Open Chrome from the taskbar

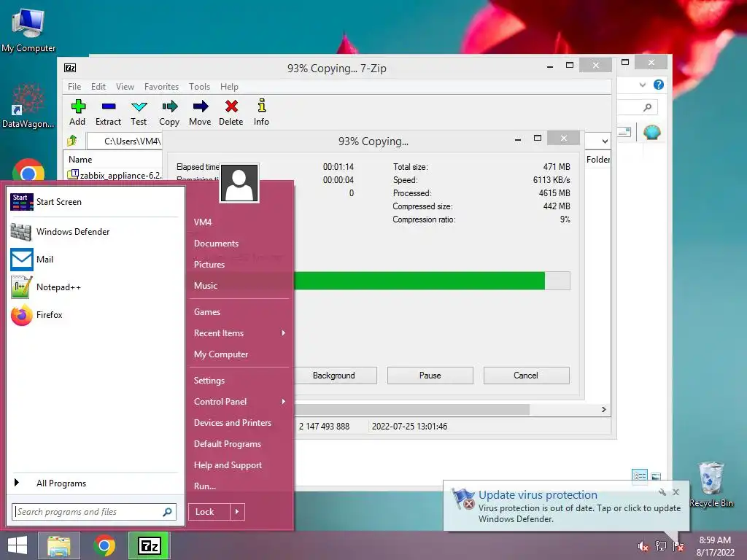pos(104,545)
